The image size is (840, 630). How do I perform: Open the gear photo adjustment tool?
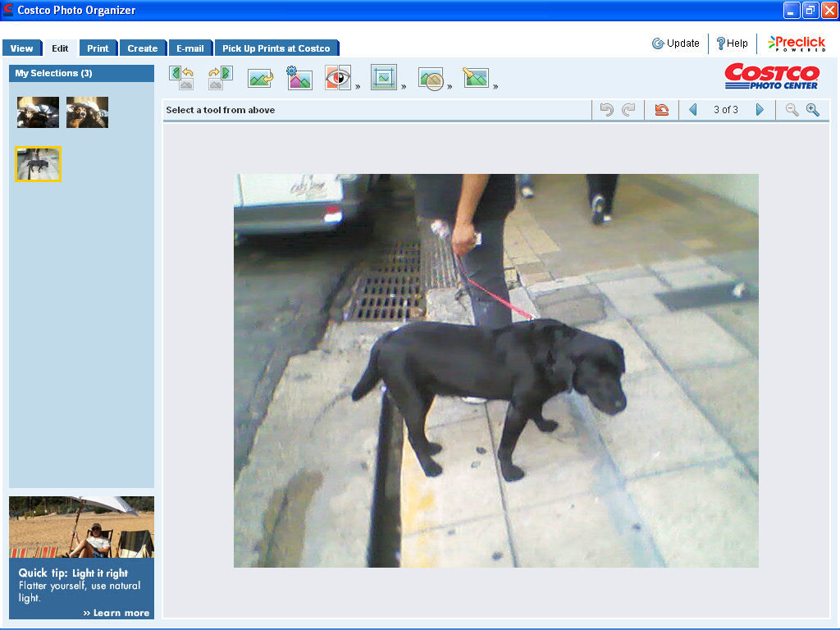(299, 78)
